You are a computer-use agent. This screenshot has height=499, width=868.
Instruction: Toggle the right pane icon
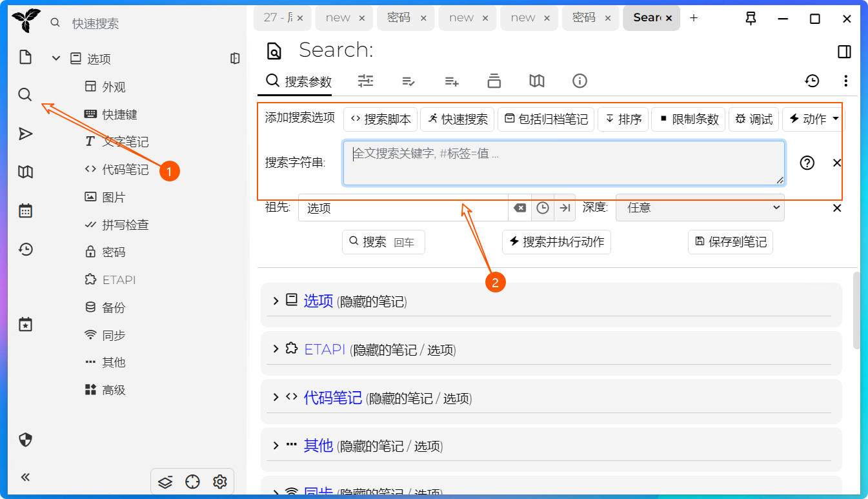[844, 52]
